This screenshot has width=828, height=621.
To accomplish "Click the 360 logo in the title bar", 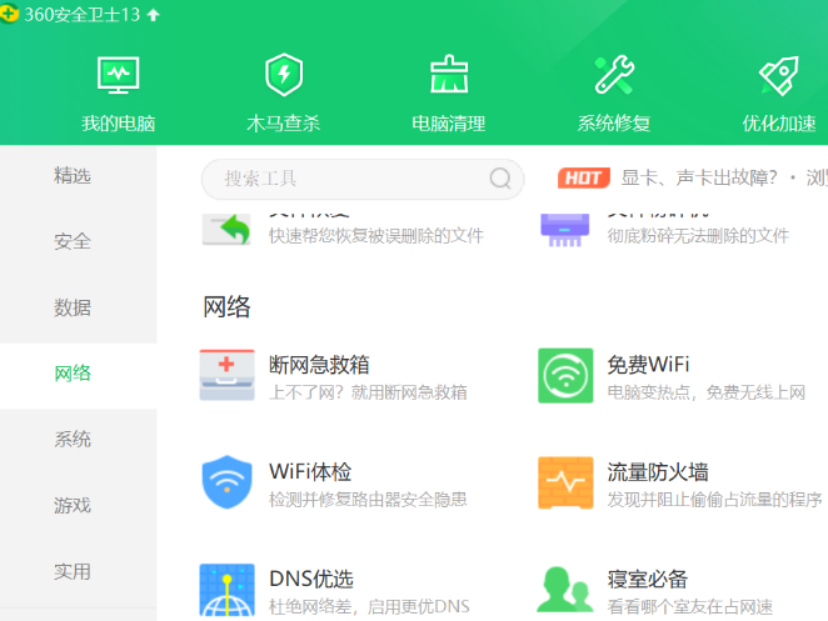I will [9, 14].
